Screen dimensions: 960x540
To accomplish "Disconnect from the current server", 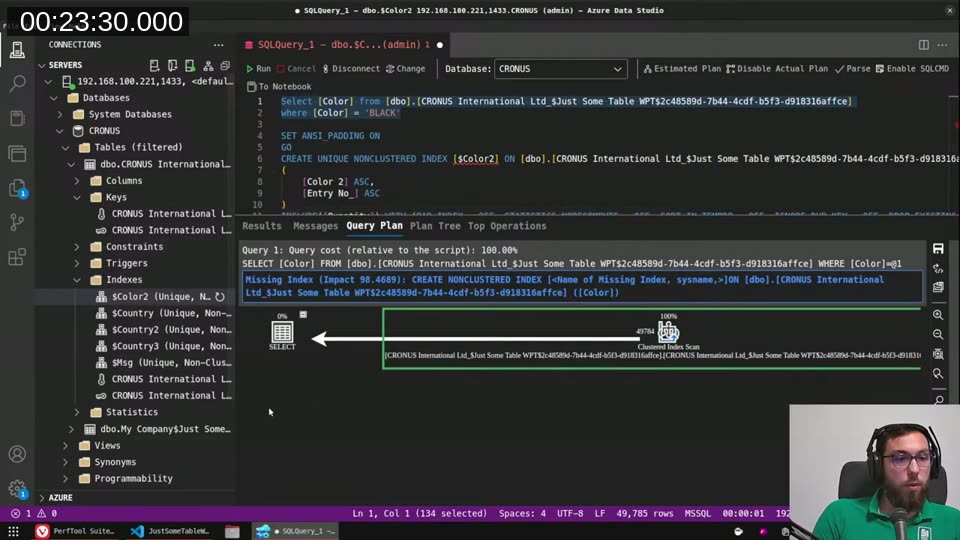I will [x=349, y=69].
